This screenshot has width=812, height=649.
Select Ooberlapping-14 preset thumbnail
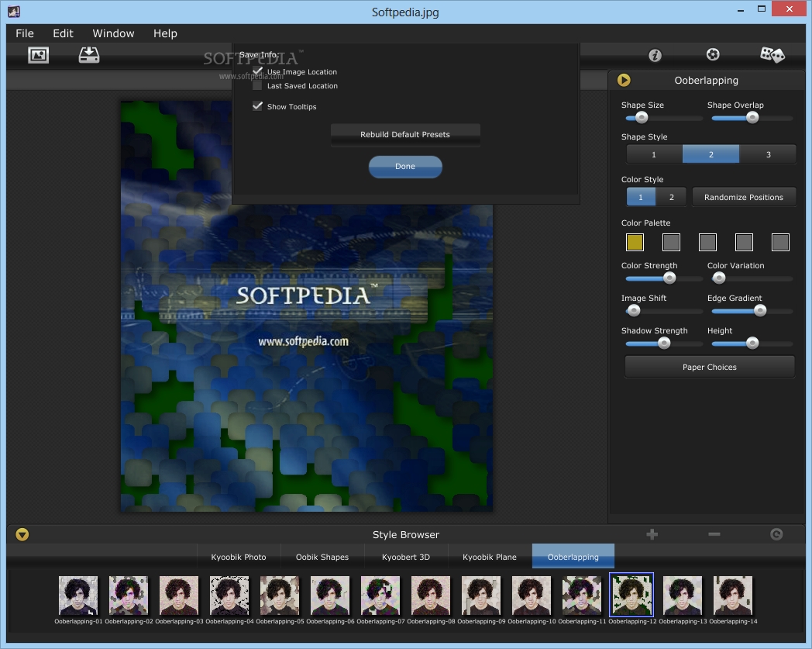[733, 595]
